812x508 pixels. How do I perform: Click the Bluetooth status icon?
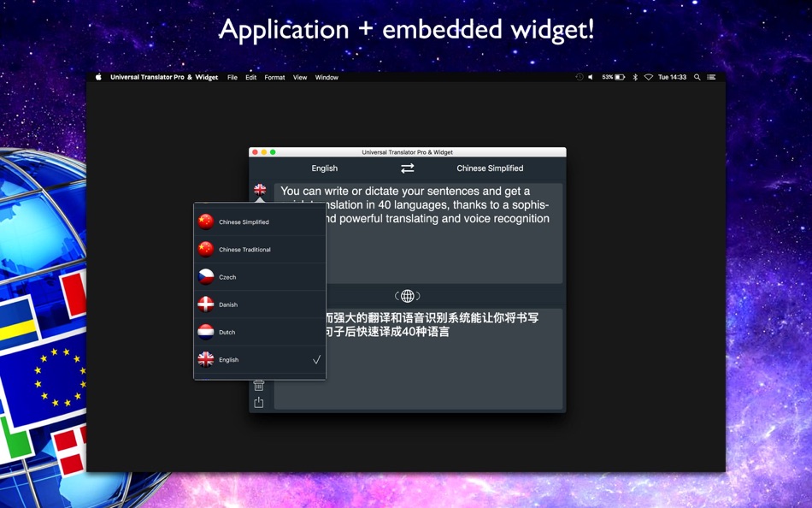coord(635,77)
